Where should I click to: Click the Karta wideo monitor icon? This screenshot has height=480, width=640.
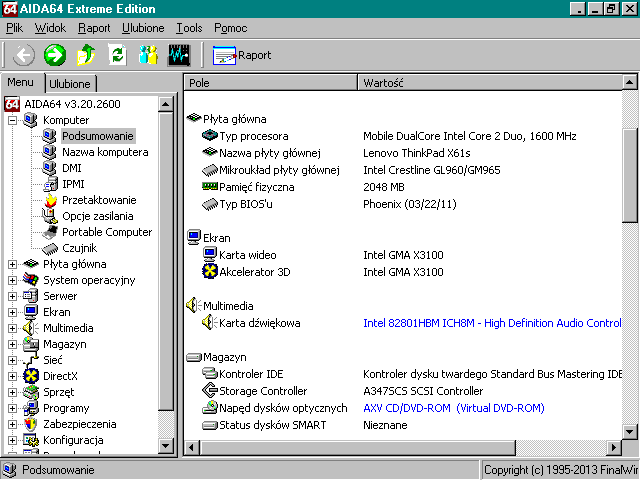click(x=210, y=254)
